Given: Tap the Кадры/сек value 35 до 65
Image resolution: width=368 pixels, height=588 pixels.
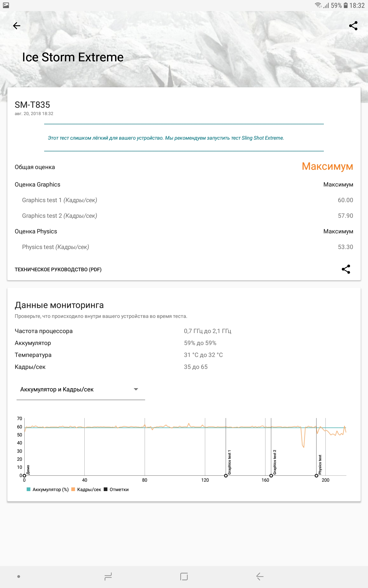Looking at the screenshot, I should coord(196,367).
